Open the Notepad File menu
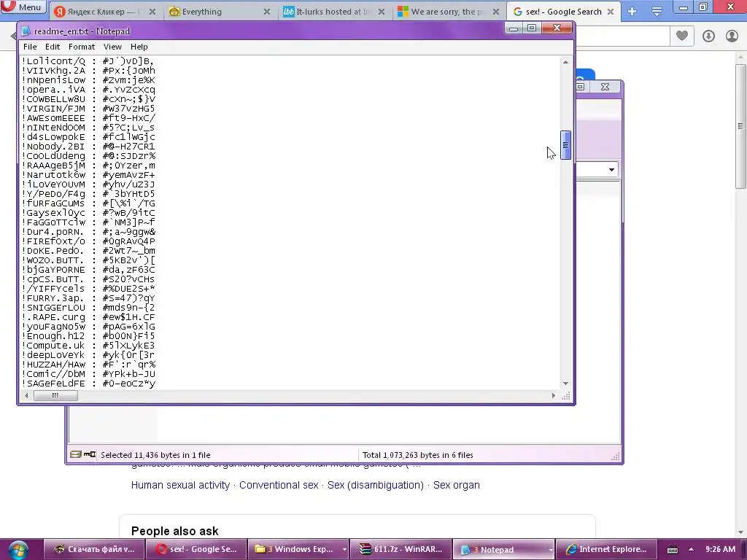Screen dimensions: 747x560 pyautogui.click(x=30, y=47)
